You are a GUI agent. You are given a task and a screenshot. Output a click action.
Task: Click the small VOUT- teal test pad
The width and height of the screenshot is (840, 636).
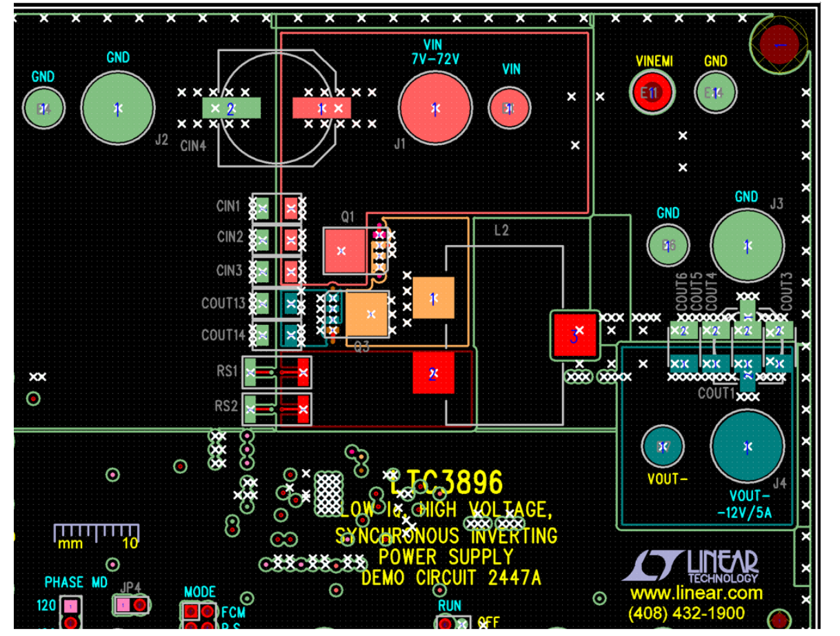click(x=663, y=447)
